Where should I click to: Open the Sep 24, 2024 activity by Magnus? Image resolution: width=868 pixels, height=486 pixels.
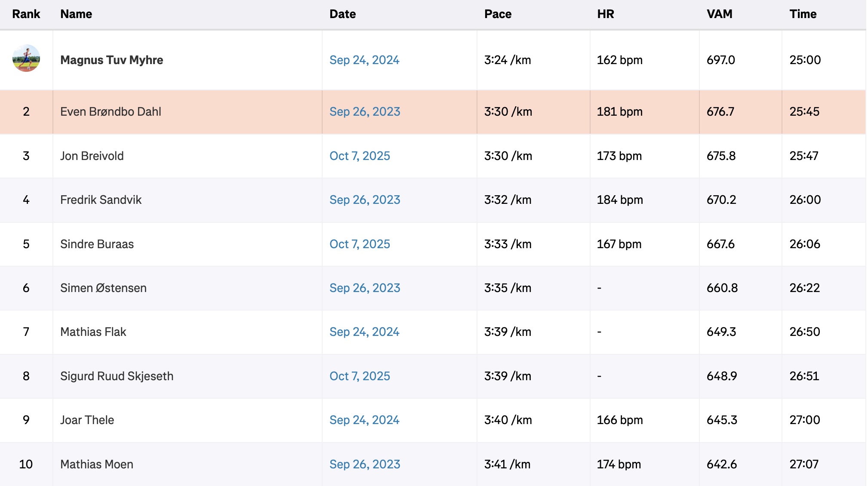tap(364, 60)
